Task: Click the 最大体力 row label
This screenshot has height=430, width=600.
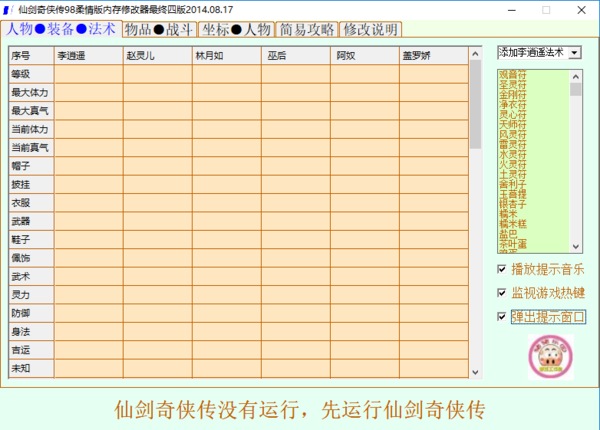Action: tap(31, 93)
